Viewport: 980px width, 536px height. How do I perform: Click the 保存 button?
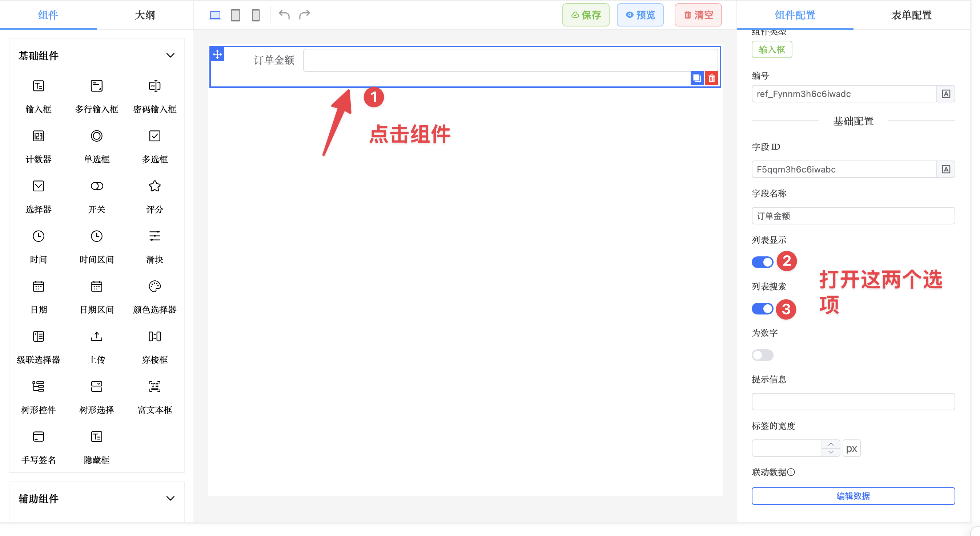point(586,15)
